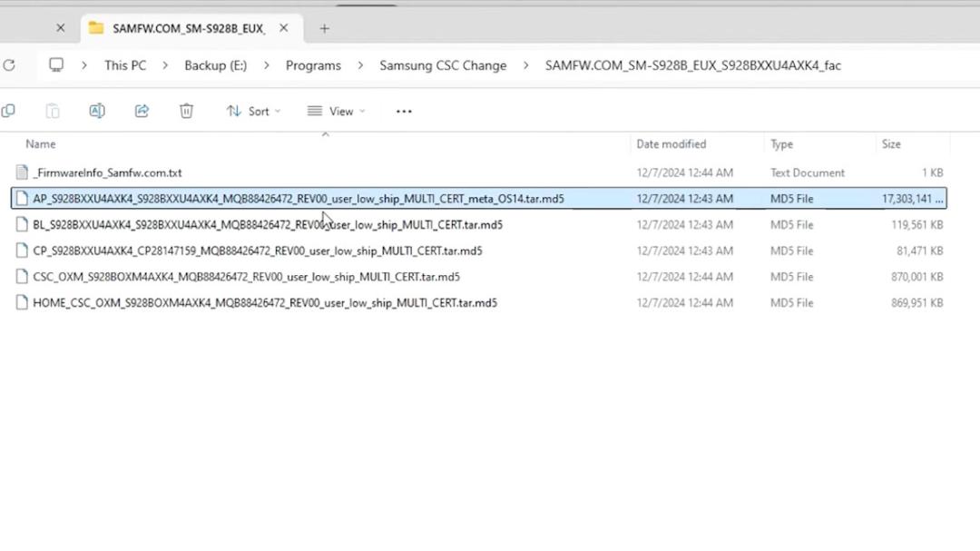This screenshot has height=551, width=980.
Task: Click the Copy icon in the toolbar
Action: (8, 112)
